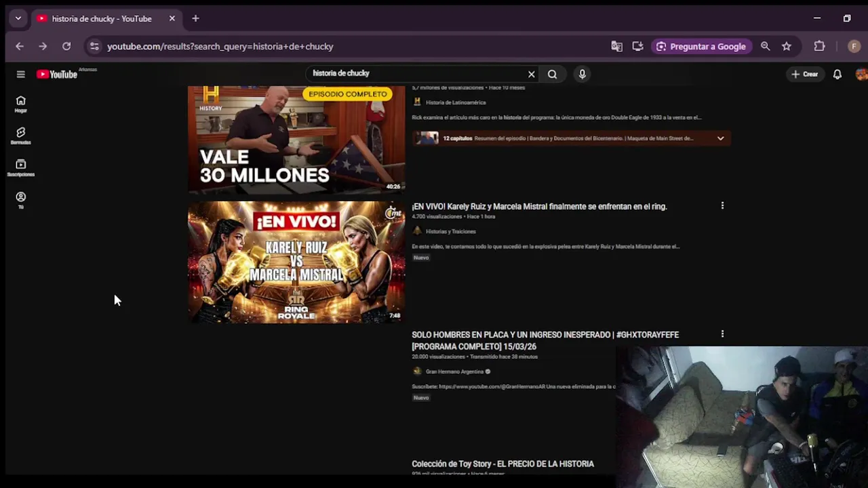Screen dimensions: 868x488
Task: Click the Nuevo badge under Gran Hermano video
Action: pyautogui.click(x=421, y=398)
